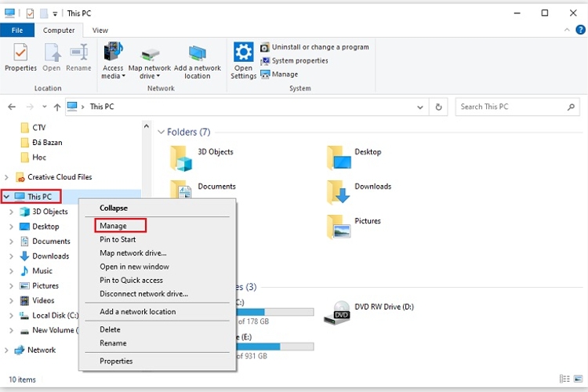Click Manage in the System ribbon group
The width and height of the screenshot is (588, 392).
279,74
